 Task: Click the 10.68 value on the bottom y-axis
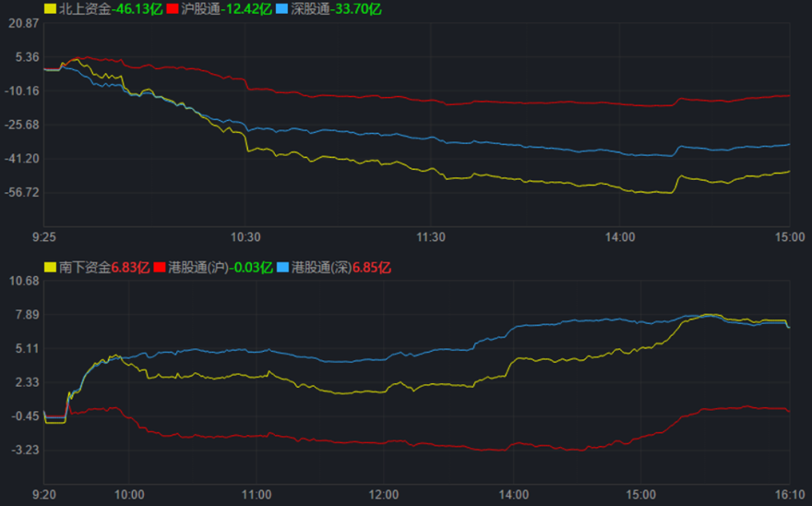pos(23,281)
